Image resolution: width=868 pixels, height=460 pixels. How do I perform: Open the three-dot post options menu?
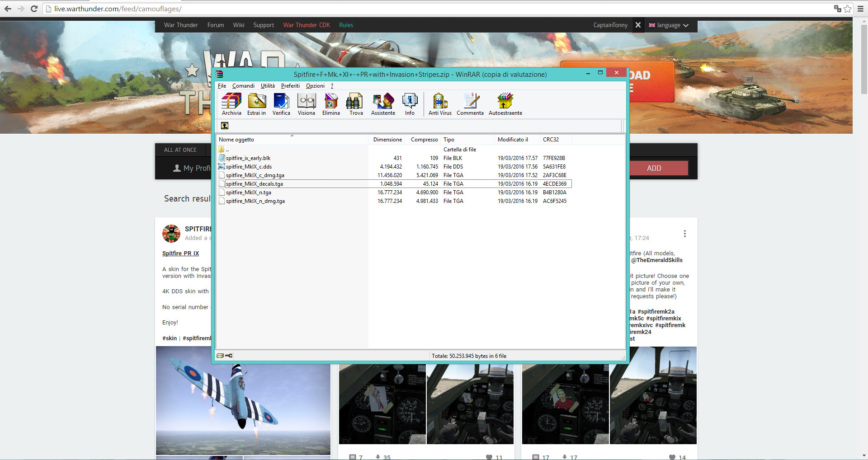point(685,234)
